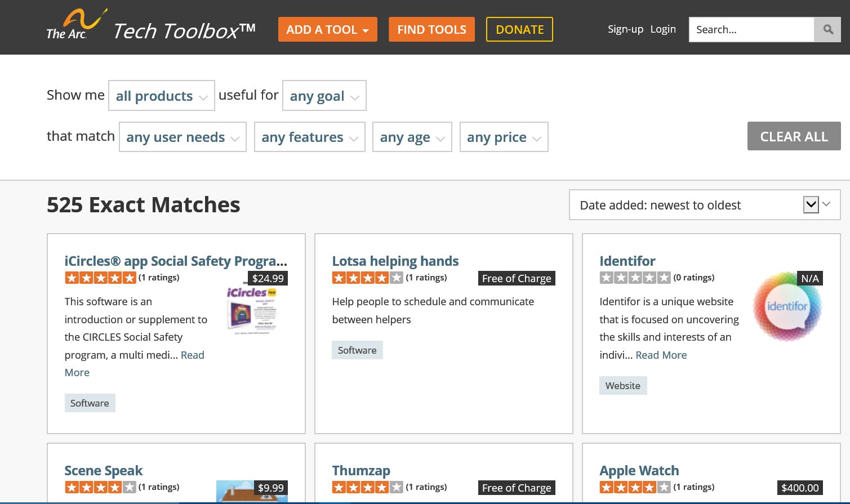Open the Date added sort dropdown
The image size is (850, 504).
[x=704, y=205]
